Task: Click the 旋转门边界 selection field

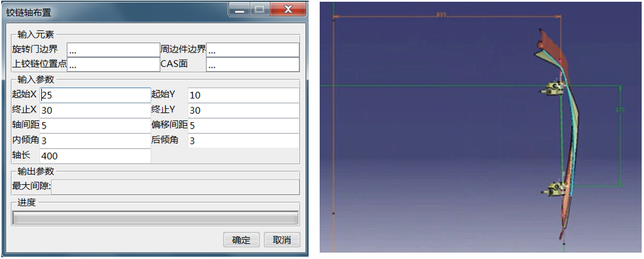Action: coord(113,50)
